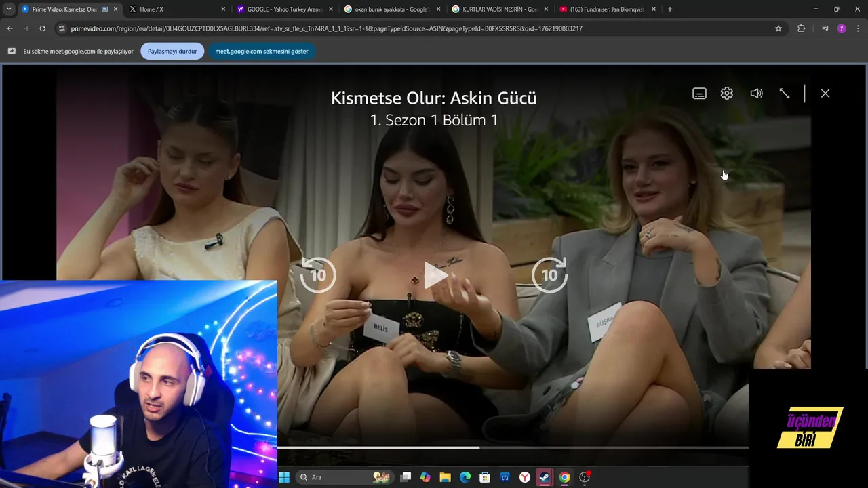Play the video with the center button

click(x=435, y=275)
